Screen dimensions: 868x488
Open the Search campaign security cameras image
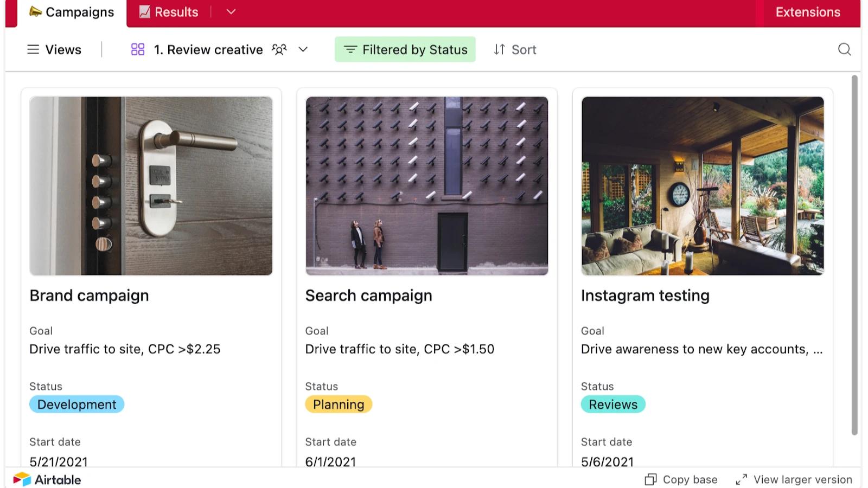pos(427,186)
